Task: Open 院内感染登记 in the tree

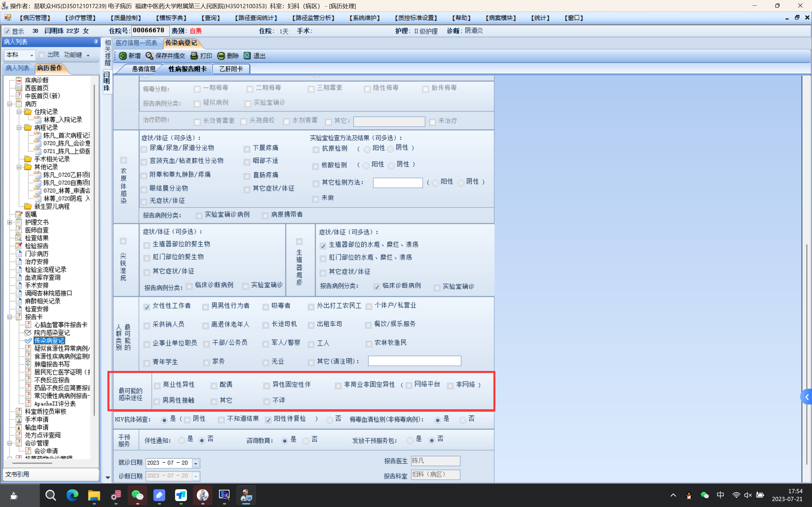Action: coord(52,333)
